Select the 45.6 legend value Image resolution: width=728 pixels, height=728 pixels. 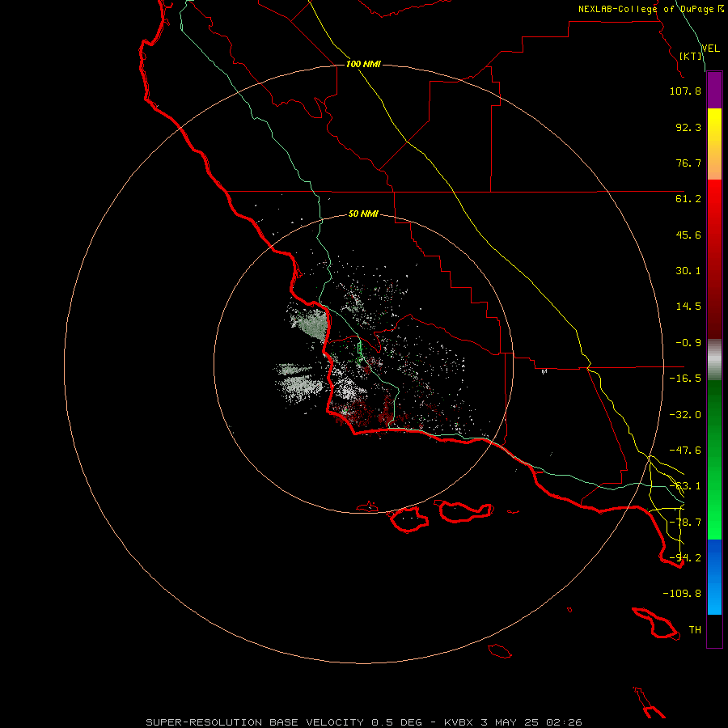coord(688,235)
